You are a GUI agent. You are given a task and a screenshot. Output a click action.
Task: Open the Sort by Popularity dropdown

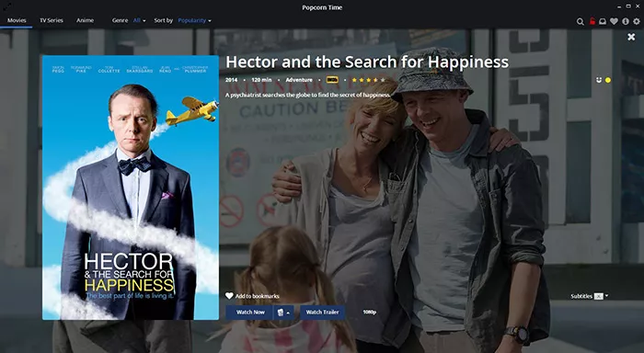coord(194,20)
